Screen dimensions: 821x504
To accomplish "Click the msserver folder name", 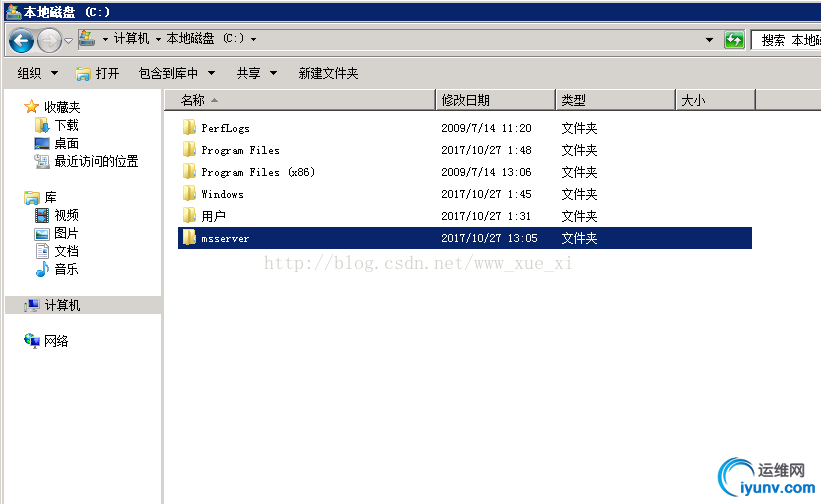I will click(225, 239).
